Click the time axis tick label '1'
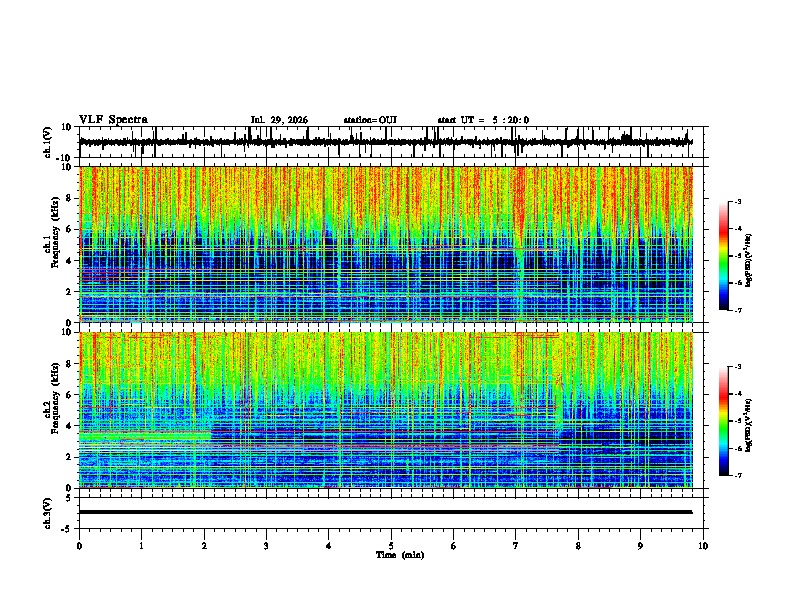 [x=141, y=546]
